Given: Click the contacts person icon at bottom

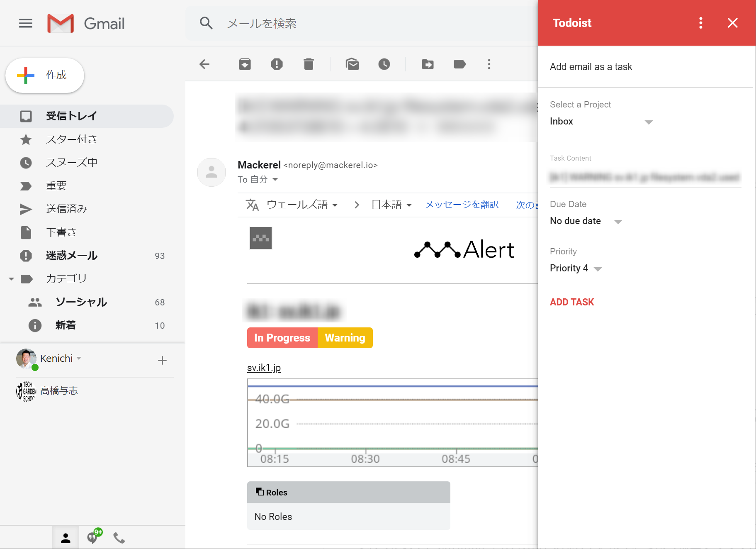Looking at the screenshot, I should (66, 538).
